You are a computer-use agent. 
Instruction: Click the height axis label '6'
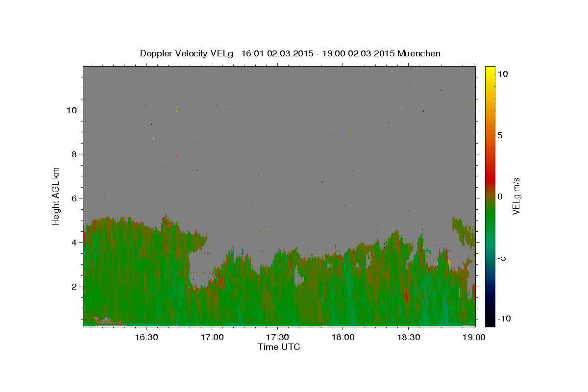pyautogui.click(x=74, y=198)
